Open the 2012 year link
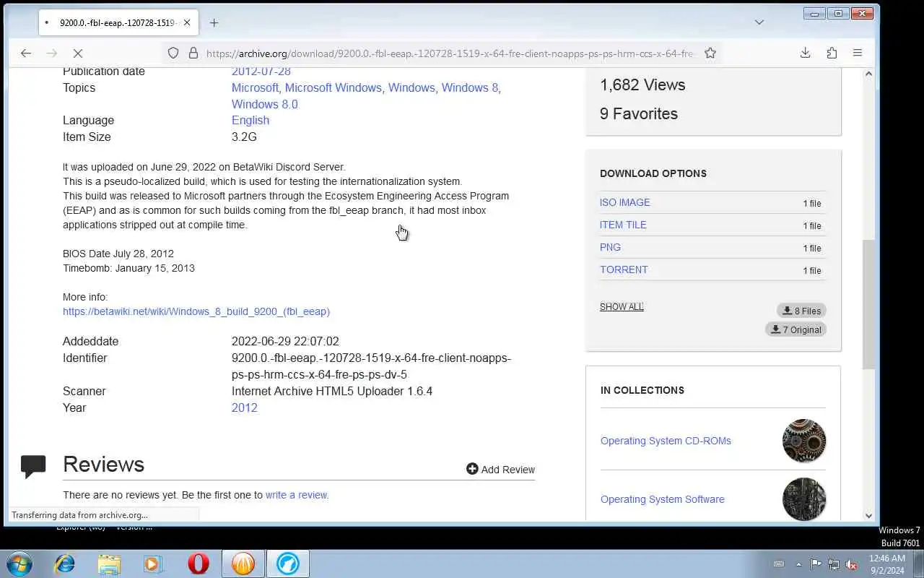The image size is (924, 578). pyautogui.click(x=245, y=407)
